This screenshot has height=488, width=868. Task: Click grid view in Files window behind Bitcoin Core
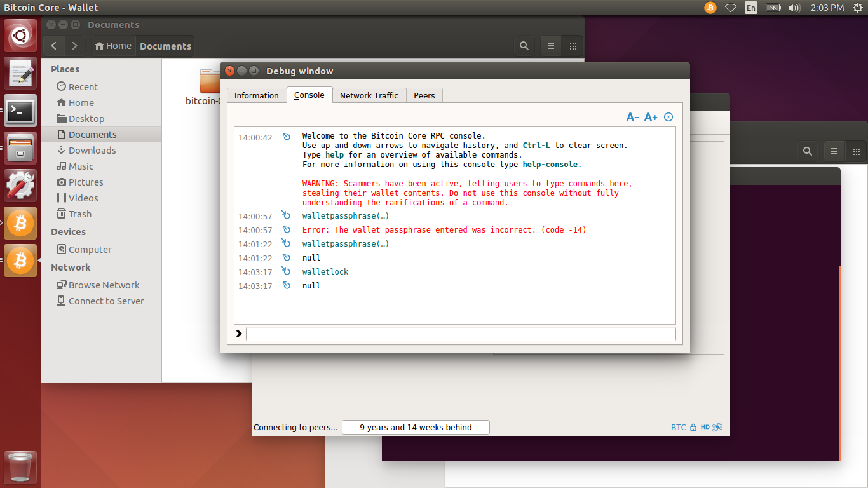[x=856, y=151]
